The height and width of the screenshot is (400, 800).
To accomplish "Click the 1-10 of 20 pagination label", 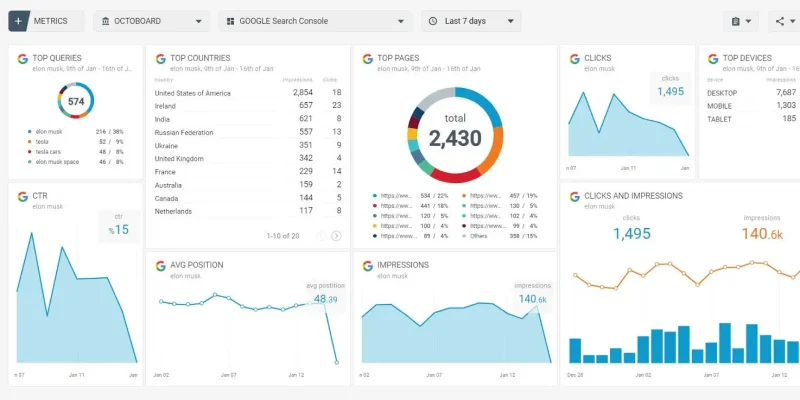I will [x=283, y=236].
